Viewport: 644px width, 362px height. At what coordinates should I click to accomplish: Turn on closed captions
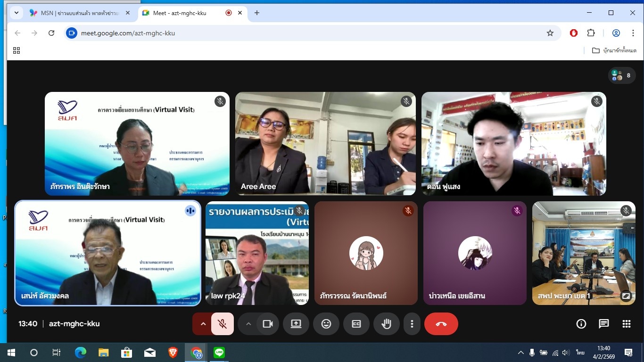tap(356, 324)
